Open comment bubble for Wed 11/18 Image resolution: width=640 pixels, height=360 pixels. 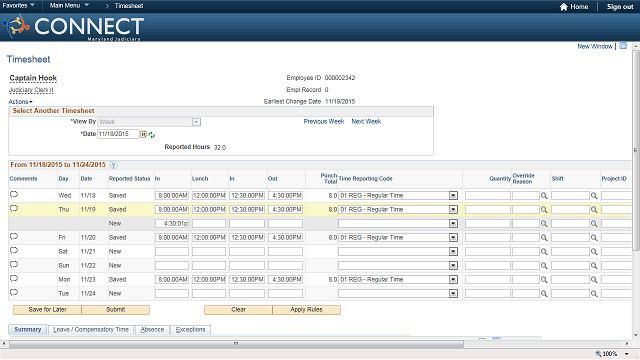tap(14, 195)
